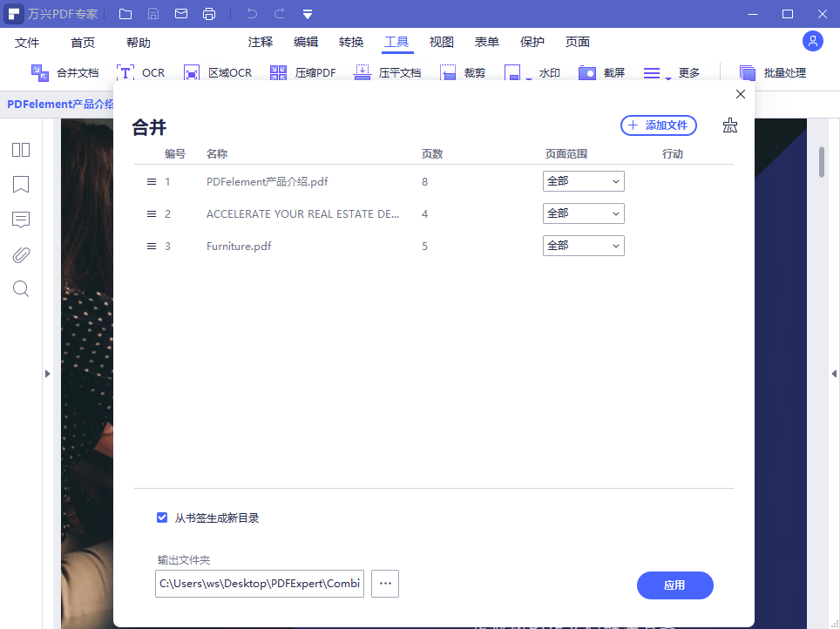The height and width of the screenshot is (629, 840).
Task: Open page range dropdown for PDFelement产品介绍.pdf
Action: click(583, 180)
